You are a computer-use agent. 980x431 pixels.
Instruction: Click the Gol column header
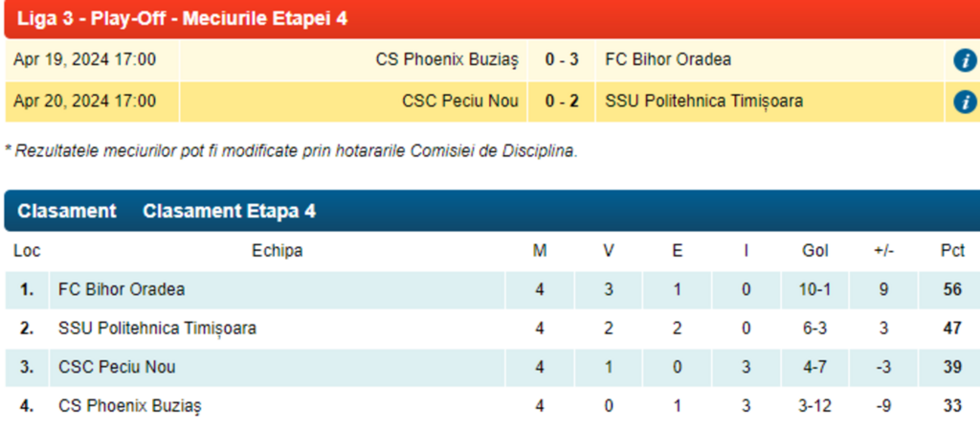pyautogui.click(x=814, y=251)
